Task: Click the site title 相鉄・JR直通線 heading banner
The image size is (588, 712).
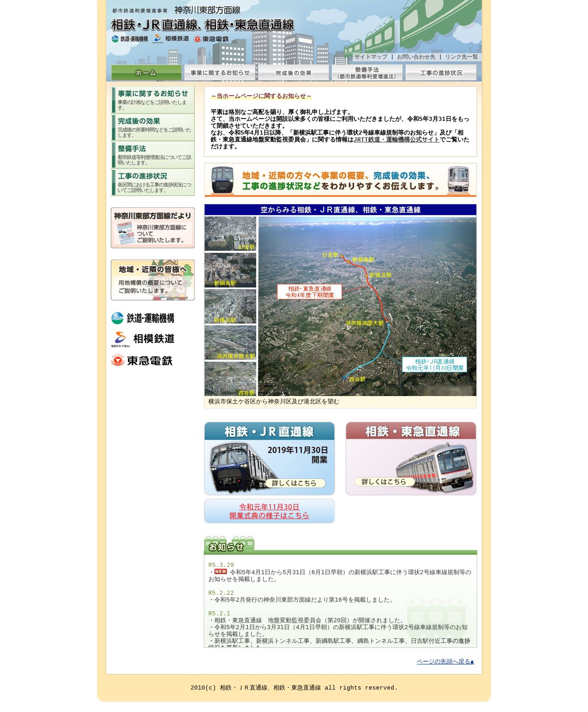Action: click(x=203, y=25)
